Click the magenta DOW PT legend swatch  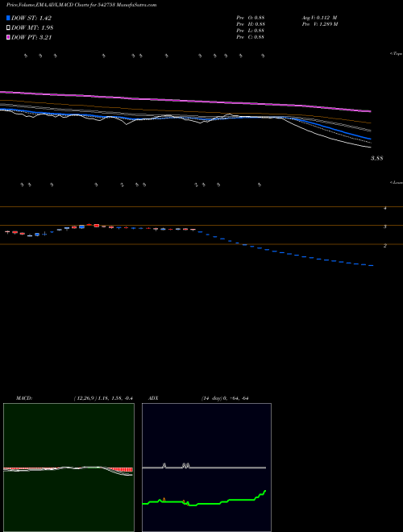[x=9, y=38]
